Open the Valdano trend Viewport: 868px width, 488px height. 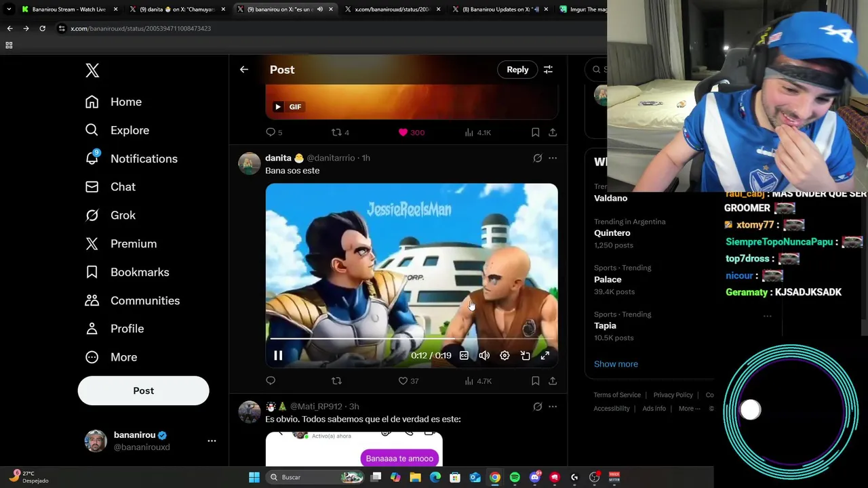click(x=611, y=198)
